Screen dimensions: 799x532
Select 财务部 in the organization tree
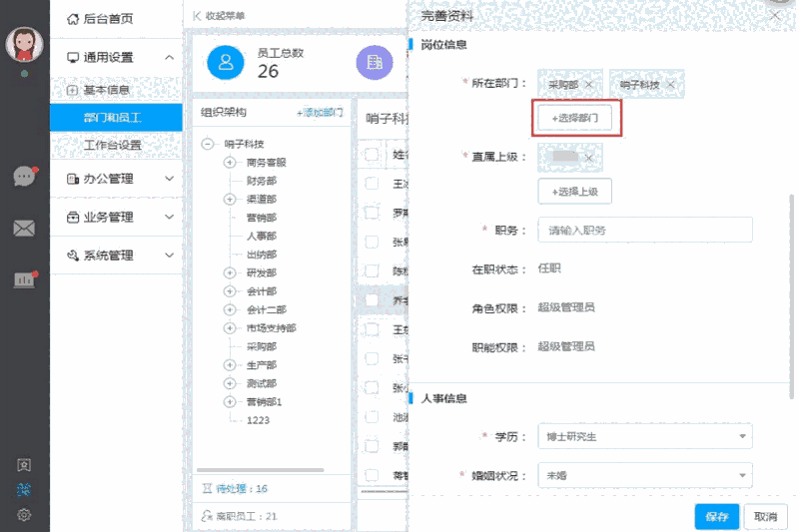pyautogui.click(x=262, y=181)
